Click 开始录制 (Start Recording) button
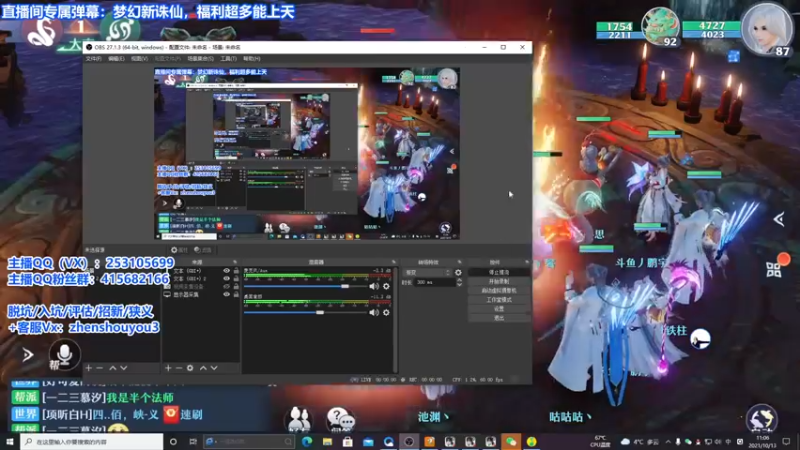Image resolution: width=800 pixels, height=450 pixels. click(x=499, y=282)
